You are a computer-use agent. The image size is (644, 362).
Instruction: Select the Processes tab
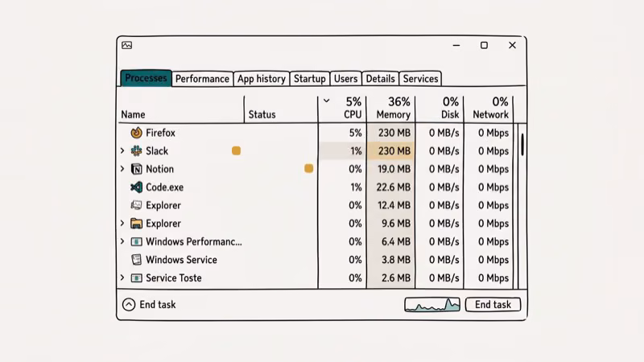click(x=146, y=78)
